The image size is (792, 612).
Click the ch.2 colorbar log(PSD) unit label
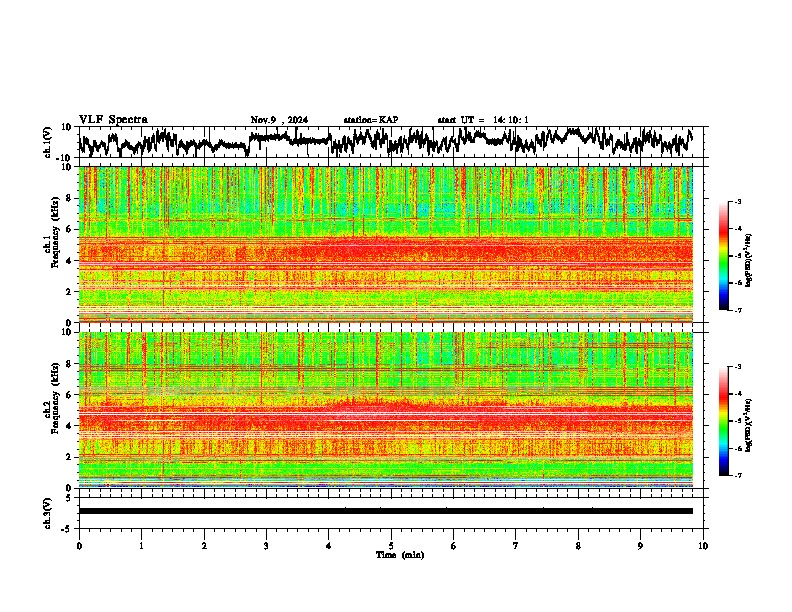(749, 426)
